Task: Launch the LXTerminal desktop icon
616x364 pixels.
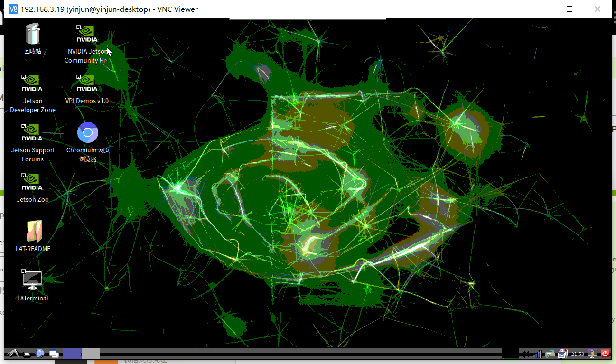Action: (33, 280)
